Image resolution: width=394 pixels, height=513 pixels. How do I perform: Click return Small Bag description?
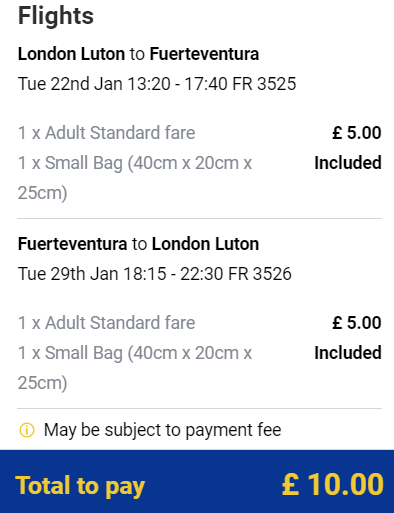click(135, 368)
